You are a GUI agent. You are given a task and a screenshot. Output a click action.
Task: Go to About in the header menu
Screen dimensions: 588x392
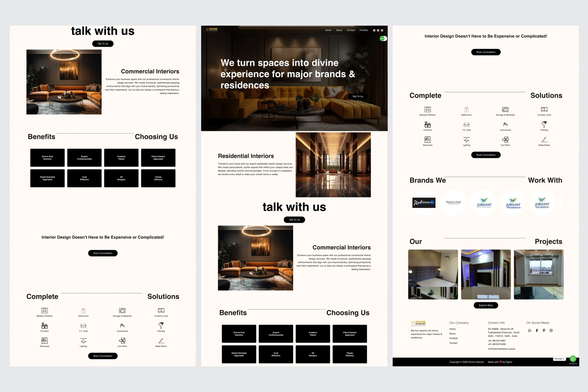coord(339,30)
